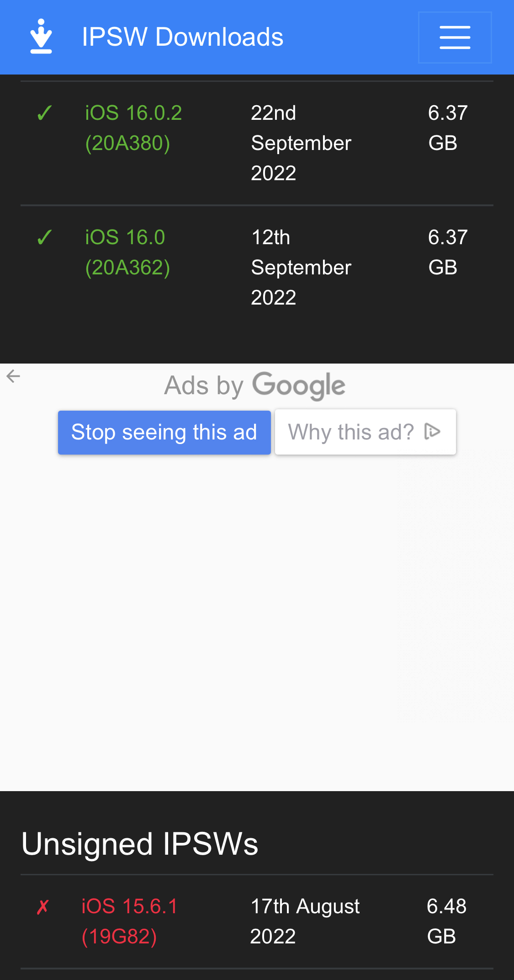The width and height of the screenshot is (514, 980).
Task: Click 6.37 GB size for iOS 16.0.2
Action: pos(448,128)
